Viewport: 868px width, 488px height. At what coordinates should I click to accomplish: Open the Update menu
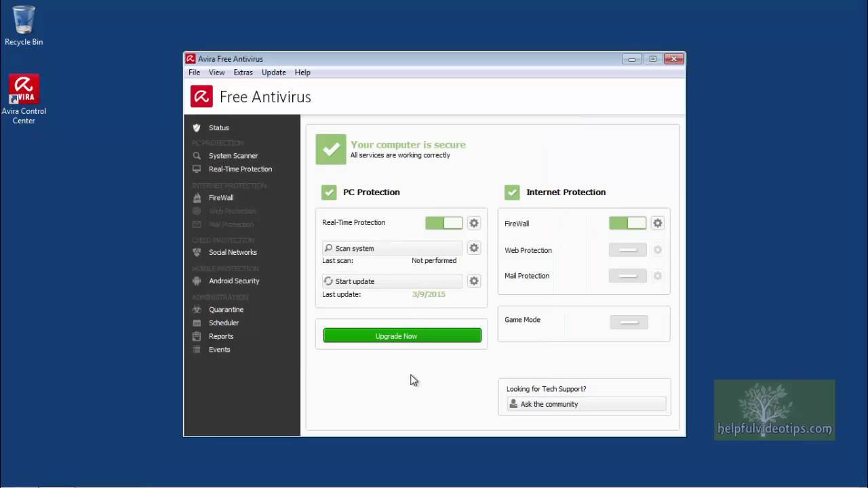pos(274,73)
